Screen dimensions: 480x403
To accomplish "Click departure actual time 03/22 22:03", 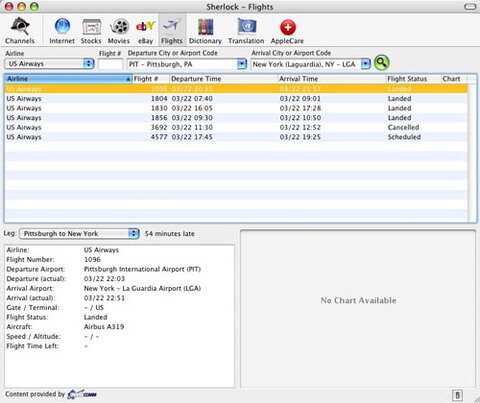I will (104, 279).
